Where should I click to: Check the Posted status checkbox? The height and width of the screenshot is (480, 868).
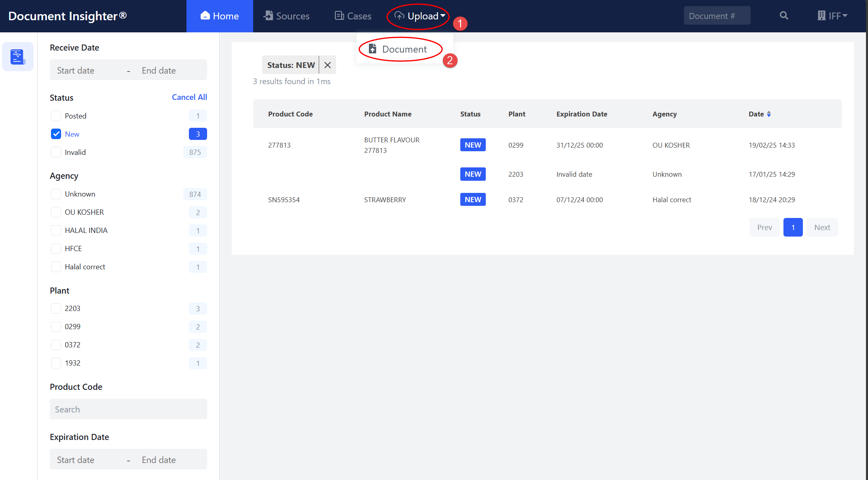coord(56,116)
